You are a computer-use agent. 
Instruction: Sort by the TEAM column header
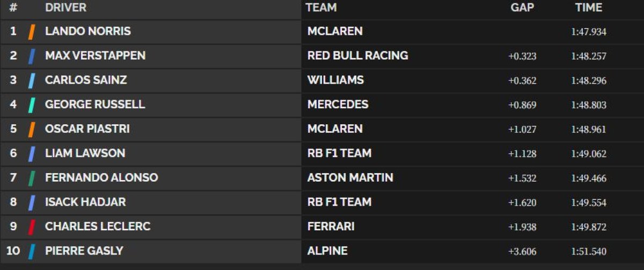tap(321, 7)
